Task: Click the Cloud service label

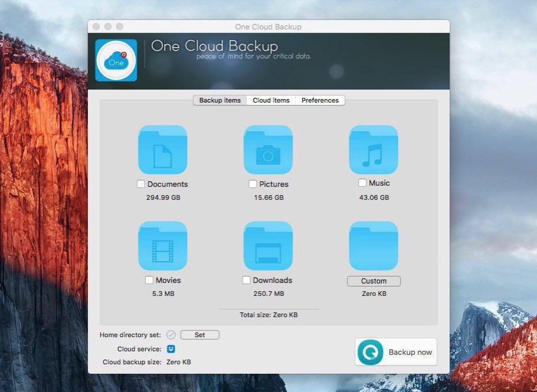Action: coord(139,349)
